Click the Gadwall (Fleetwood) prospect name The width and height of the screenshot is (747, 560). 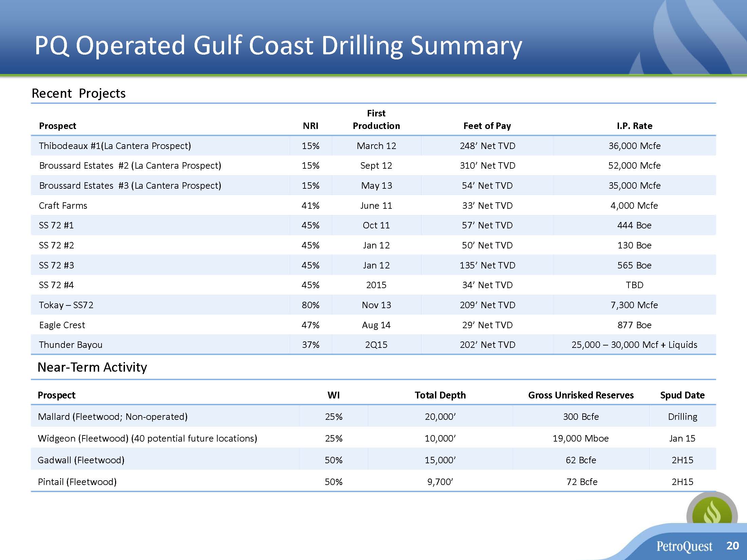coord(81,460)
